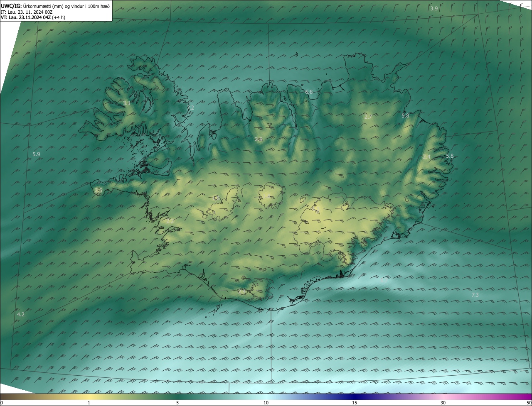
Task: Click the 1 tick on the color scale
Action: pyautogui.click(x=89, y=403)
